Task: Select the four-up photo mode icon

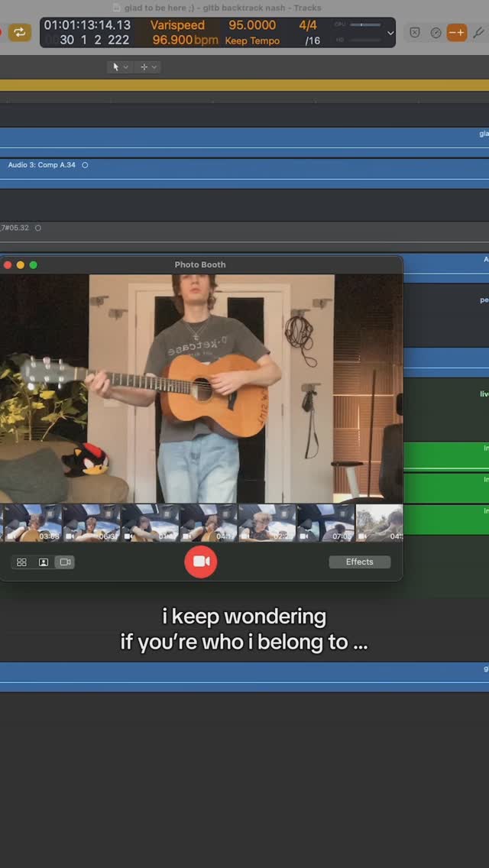Action: [x=21, y=562]
